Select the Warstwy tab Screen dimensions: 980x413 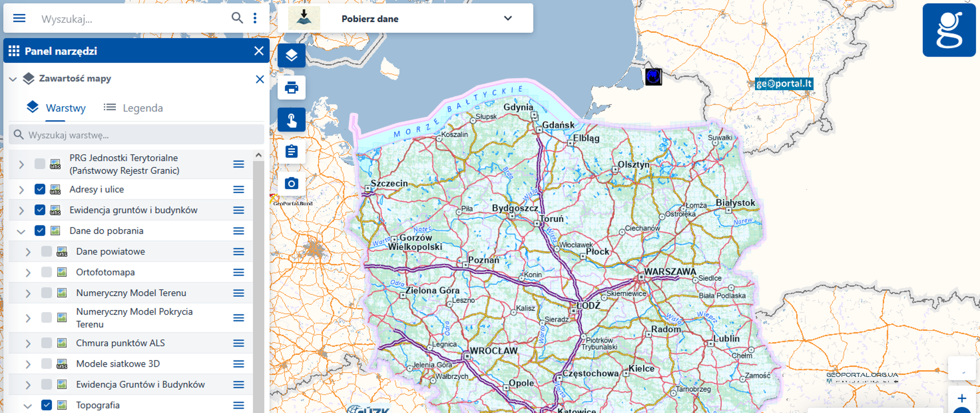(56, 108)
